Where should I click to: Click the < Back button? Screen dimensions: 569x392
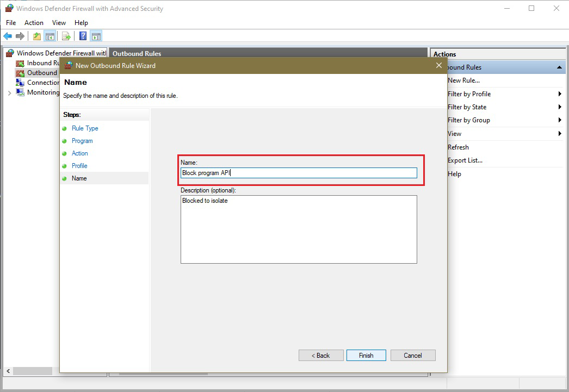(x=321, y=356)
